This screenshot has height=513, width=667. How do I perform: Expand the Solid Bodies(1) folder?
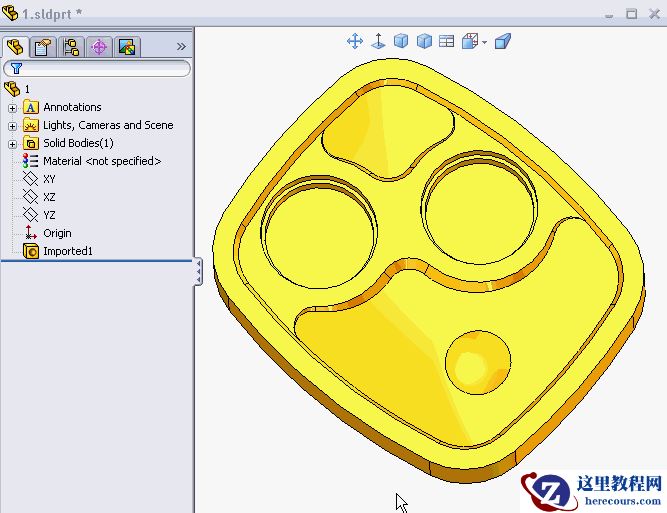tap(12, 144)
